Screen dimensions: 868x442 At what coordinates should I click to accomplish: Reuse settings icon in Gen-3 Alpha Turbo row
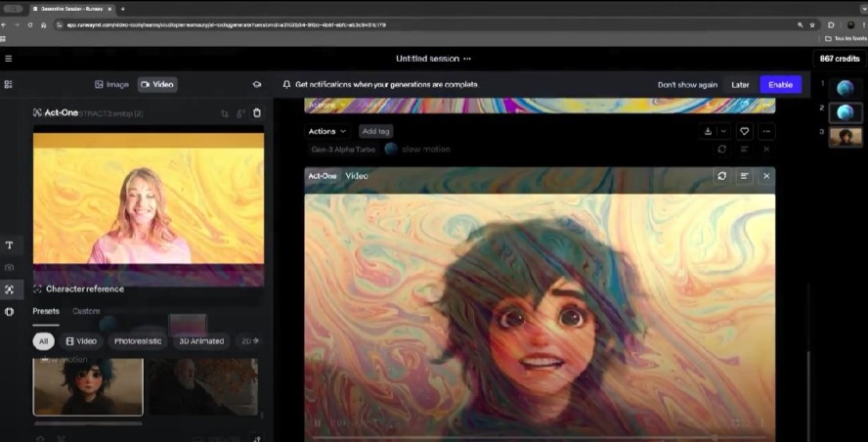coord(721,149)
